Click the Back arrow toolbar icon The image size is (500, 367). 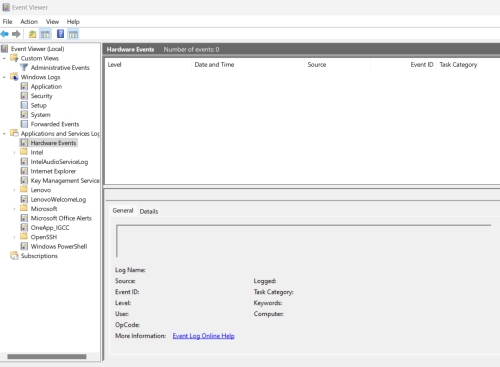[x=5, y=34]
